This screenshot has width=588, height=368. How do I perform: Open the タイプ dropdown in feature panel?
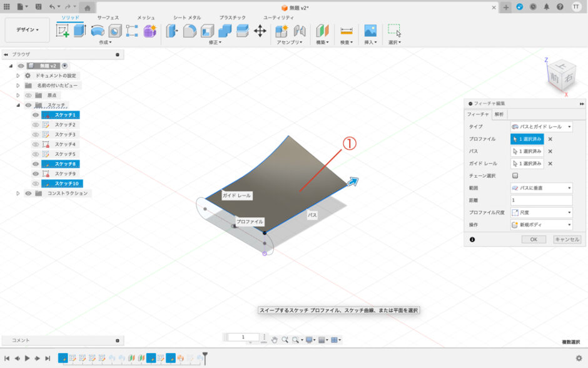click(541, 127)
